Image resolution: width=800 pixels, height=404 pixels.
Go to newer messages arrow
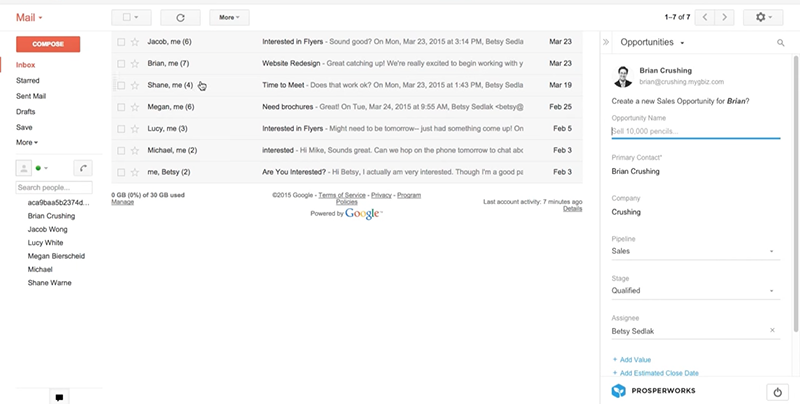tap(706, 17)
